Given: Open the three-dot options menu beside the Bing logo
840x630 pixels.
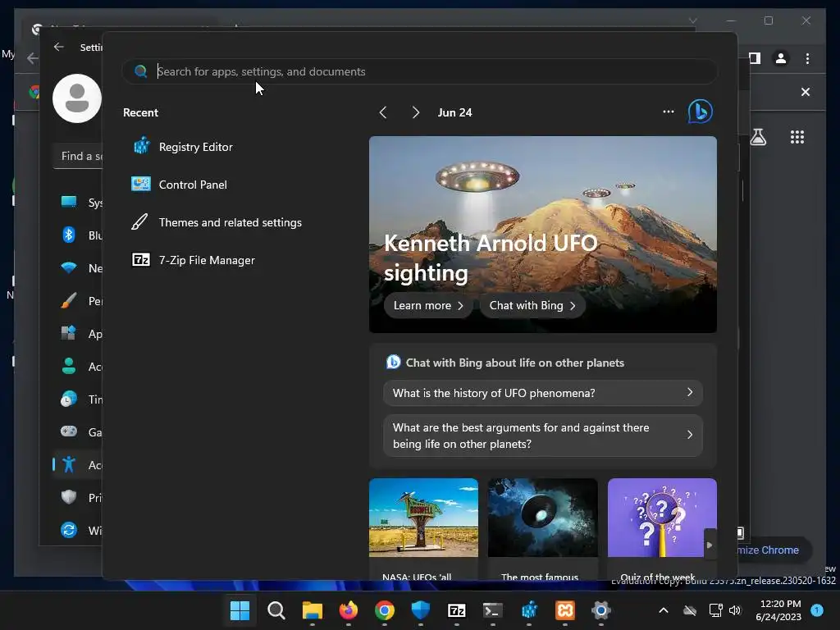Looking at the screenshot, I should pos(668,112).
